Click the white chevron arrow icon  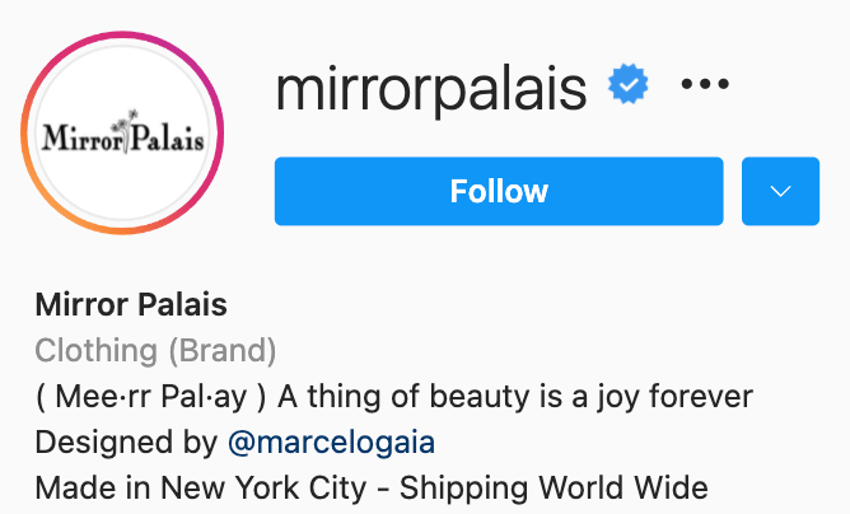(x=781, y=191)
